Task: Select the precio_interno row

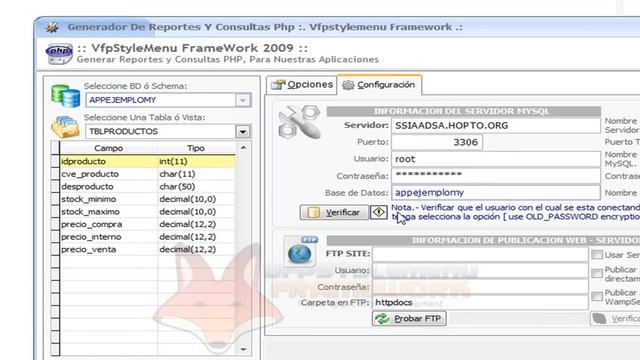Action: click(147, 237)
